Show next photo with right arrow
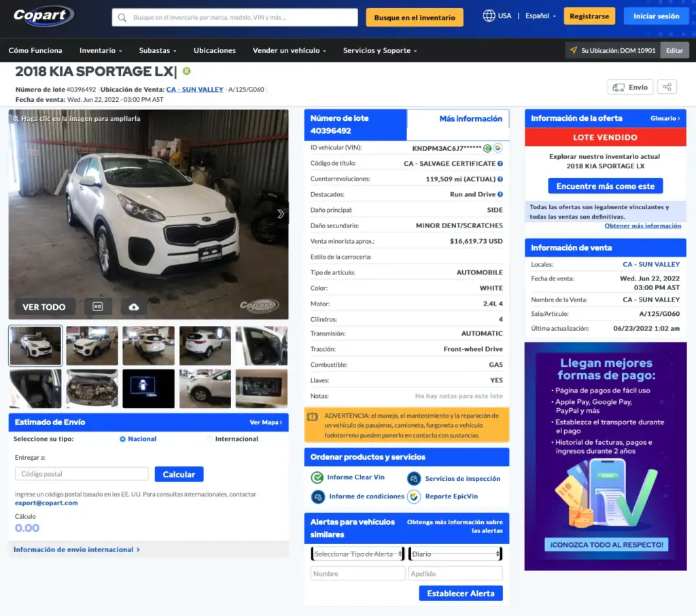 coord(281,214)
